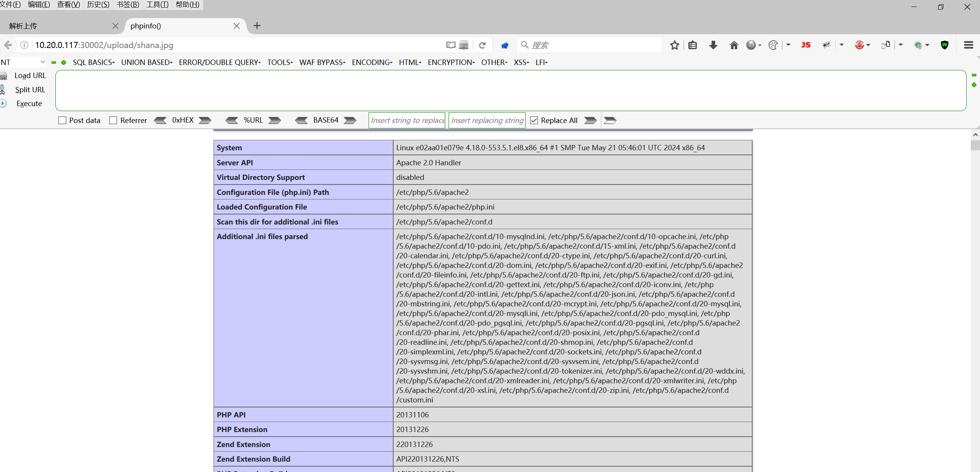Uncheck the Replace All checkbox
The width and height of the screenshot is (980, 472).
(x=534, y=120)
